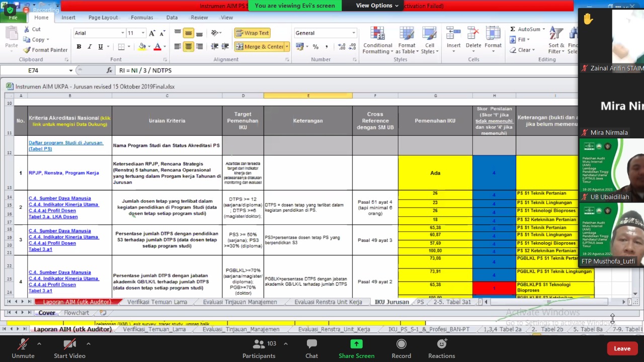The image size is (644, 362).
Task: Expand View Options menu
Action: (377, 6)
